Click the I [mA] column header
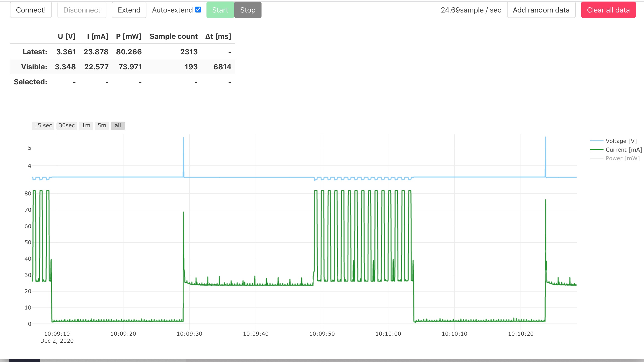This screenshot has height=362, width=644. pos(98,37)
